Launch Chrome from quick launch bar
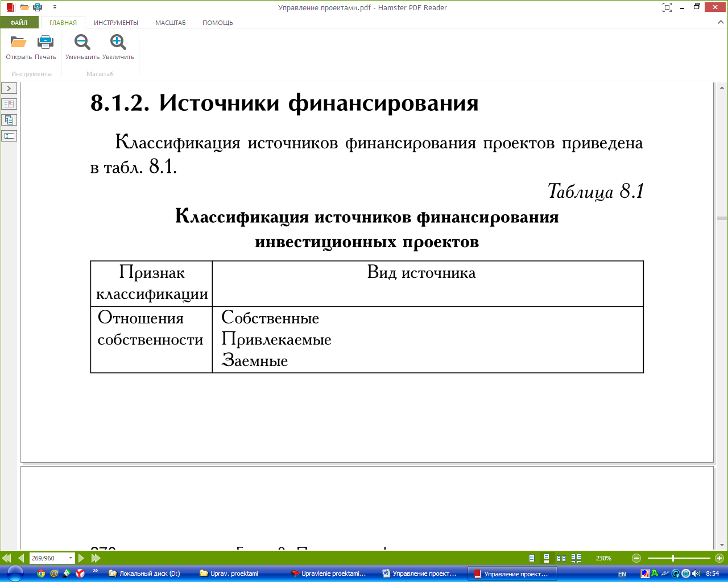Screen dimensions: 728x582 [x=41, y=573]
